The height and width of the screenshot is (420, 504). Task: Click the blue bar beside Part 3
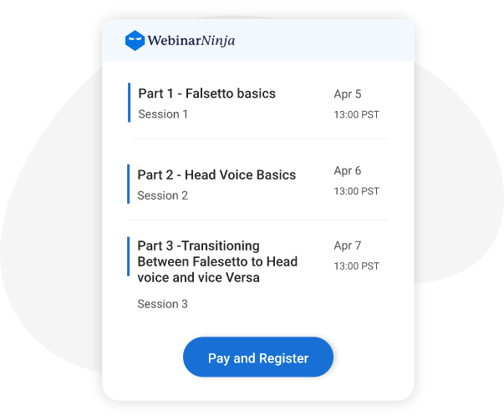(129, 256)
